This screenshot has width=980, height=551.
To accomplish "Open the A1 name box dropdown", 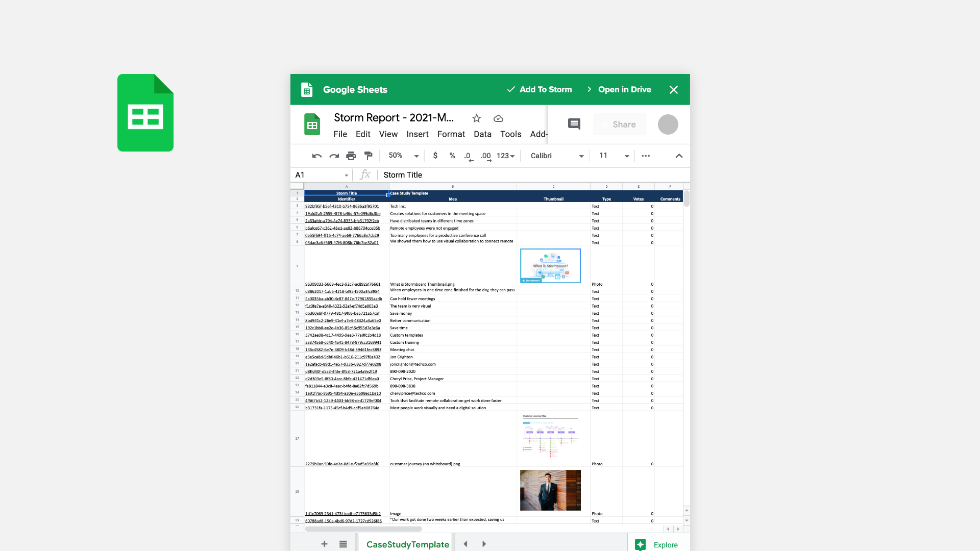I will coord(347,176).
